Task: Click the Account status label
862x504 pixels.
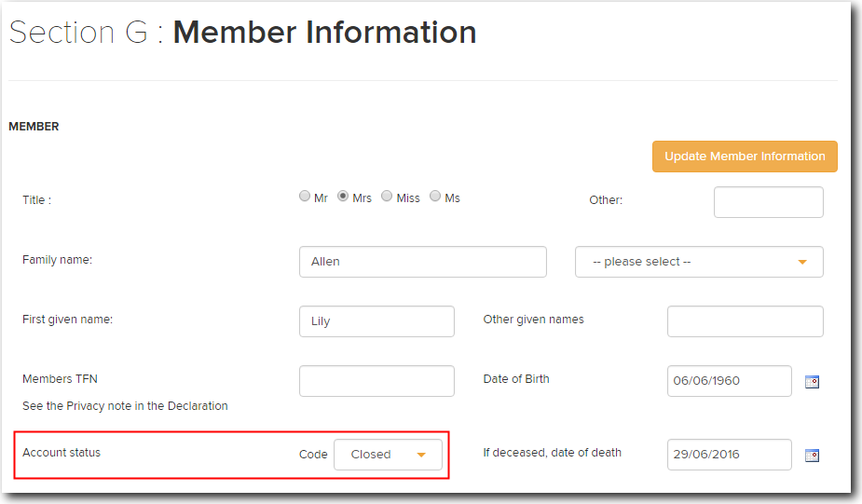Action: tap(62, 453)
